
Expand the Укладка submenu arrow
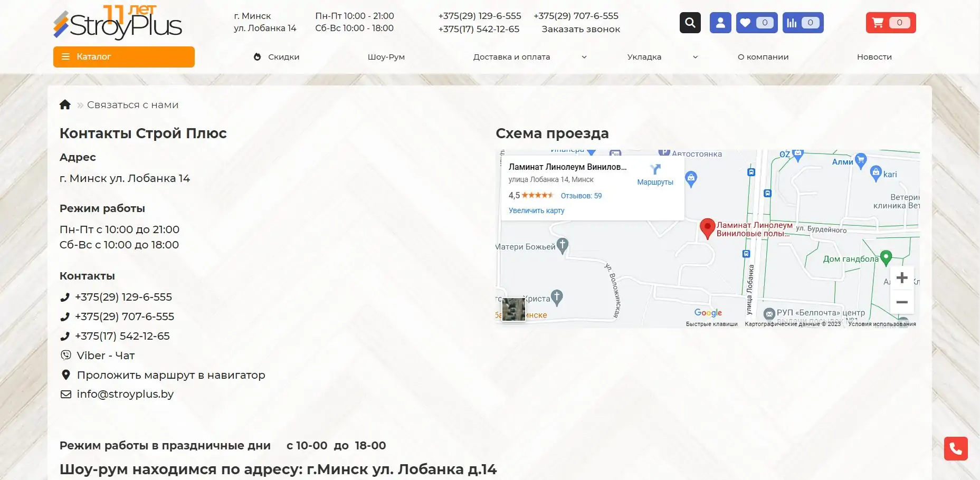[695, 57]
